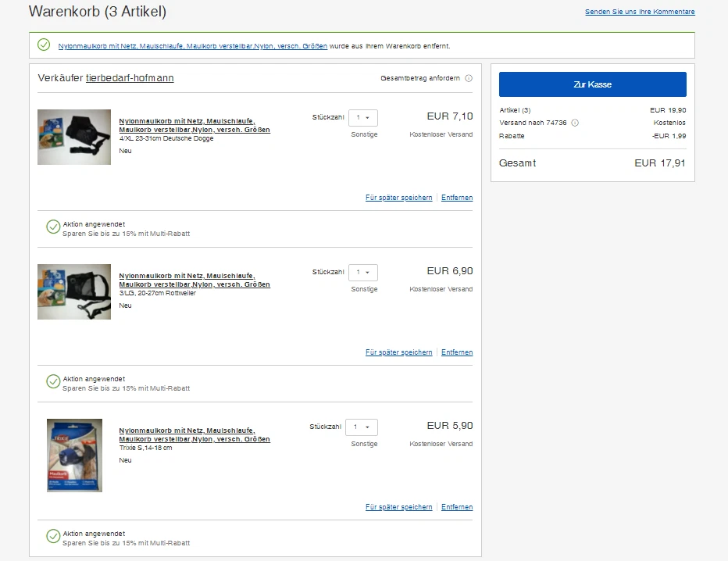This screenshot has height=561, width=728.
Task: Click green checkmark icon in removal notification
Action: coord(44,45)
